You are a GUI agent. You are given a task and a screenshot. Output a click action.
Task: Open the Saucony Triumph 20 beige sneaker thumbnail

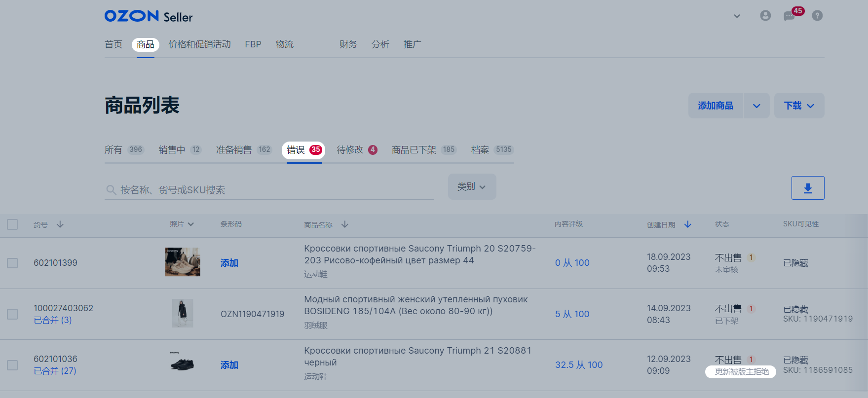(183, 262)
